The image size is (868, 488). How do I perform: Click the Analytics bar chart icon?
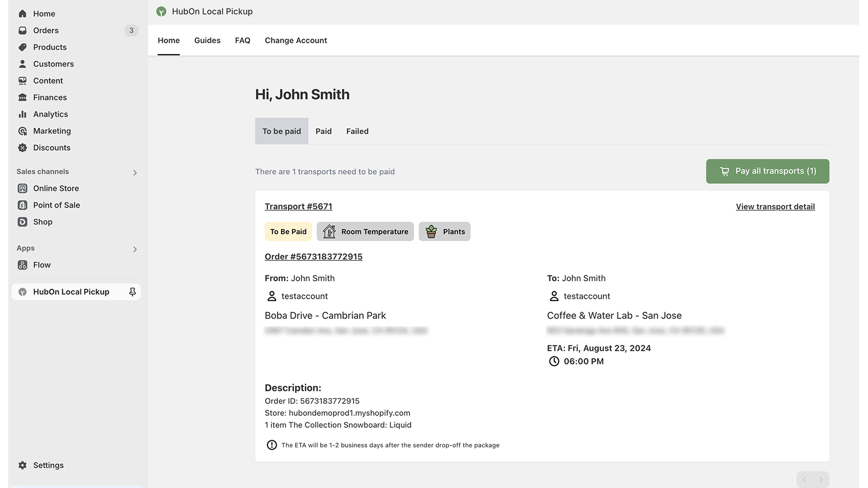[22, 114]
